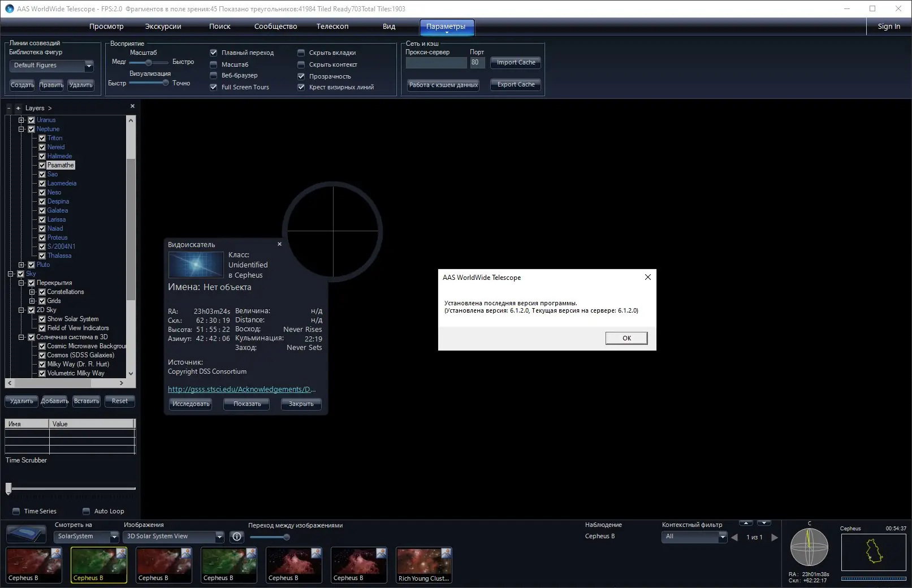Close the Layers panel with its X icon
This screenshot has height=588, width=912.
(x=132, y=106)
